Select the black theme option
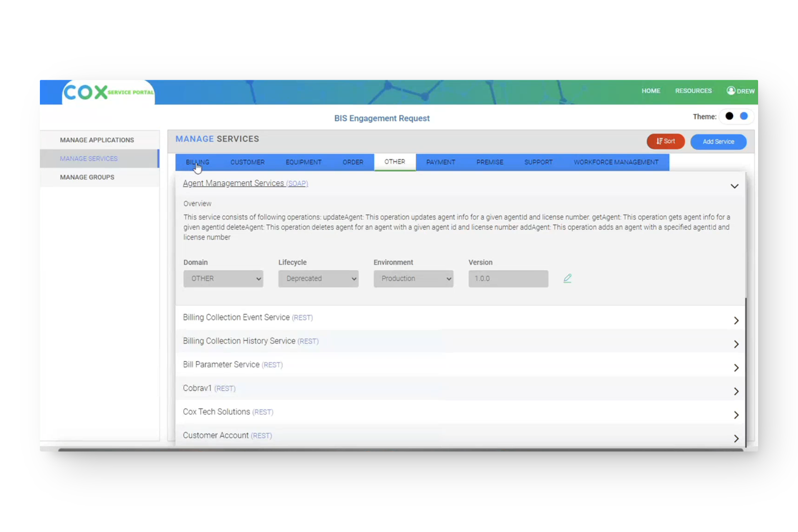798x532 pixels. click(x=729, y=116)
